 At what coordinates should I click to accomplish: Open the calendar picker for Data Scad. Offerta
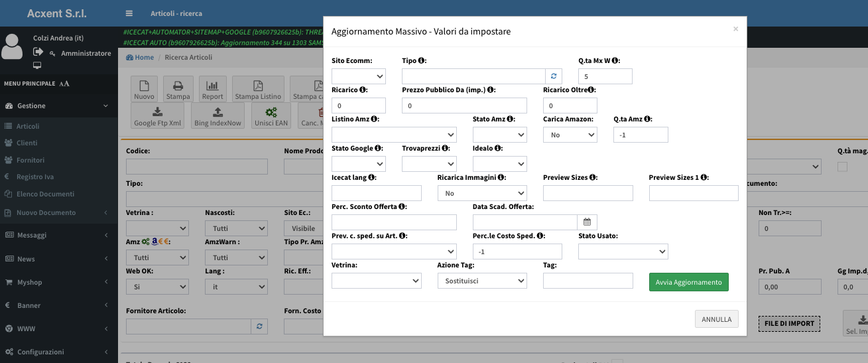pyautogui.click(x=587, y=222)
